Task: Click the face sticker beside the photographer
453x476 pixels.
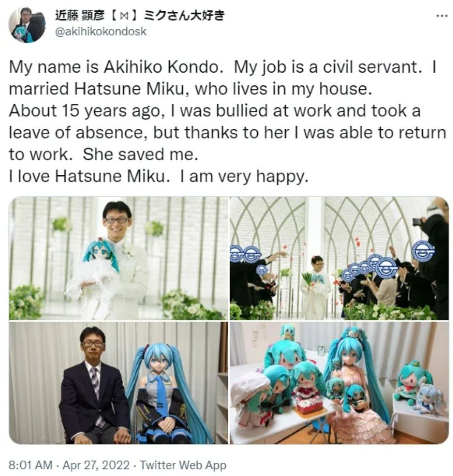Action: tap(424, 251)
